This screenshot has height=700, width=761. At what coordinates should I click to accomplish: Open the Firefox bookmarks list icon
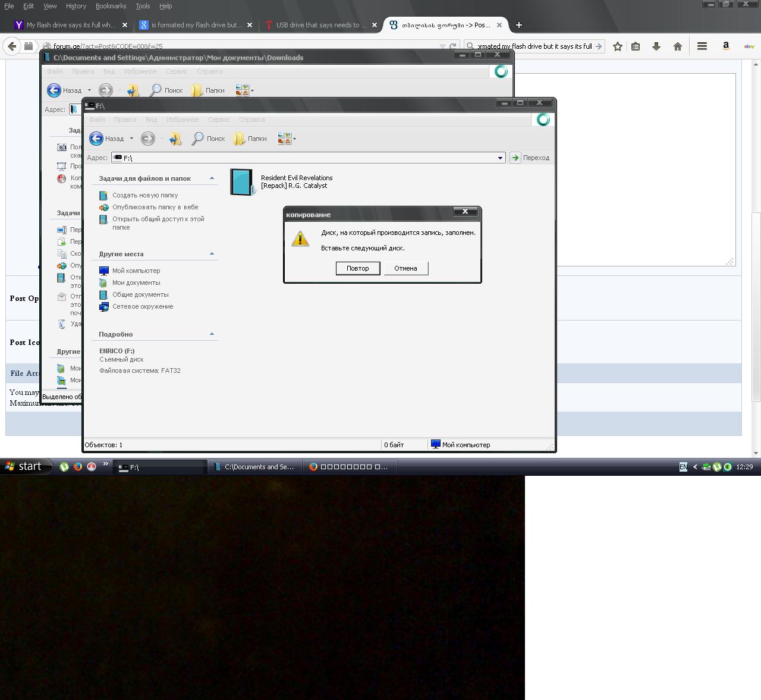636,46
